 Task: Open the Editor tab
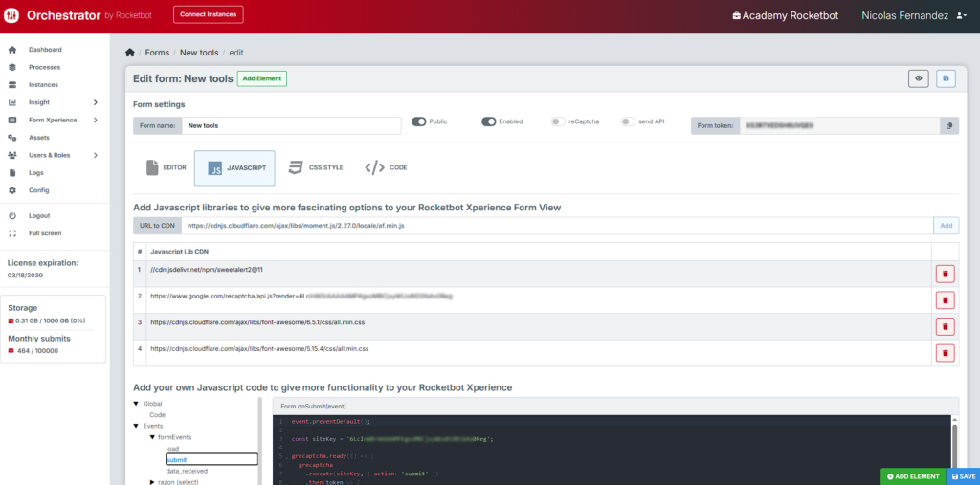point(166,167)
